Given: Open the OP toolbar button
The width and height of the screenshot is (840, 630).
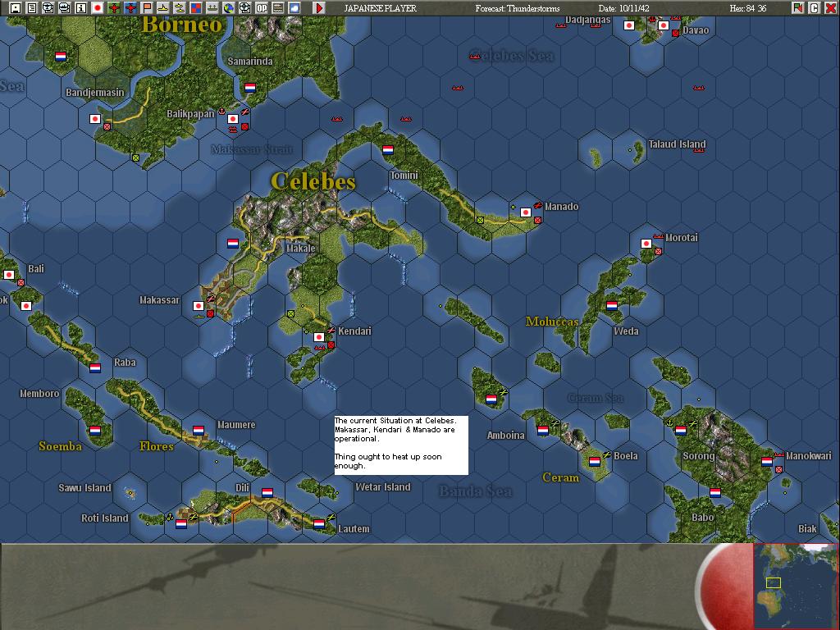Looking at the screenshot, I should 262,8.
